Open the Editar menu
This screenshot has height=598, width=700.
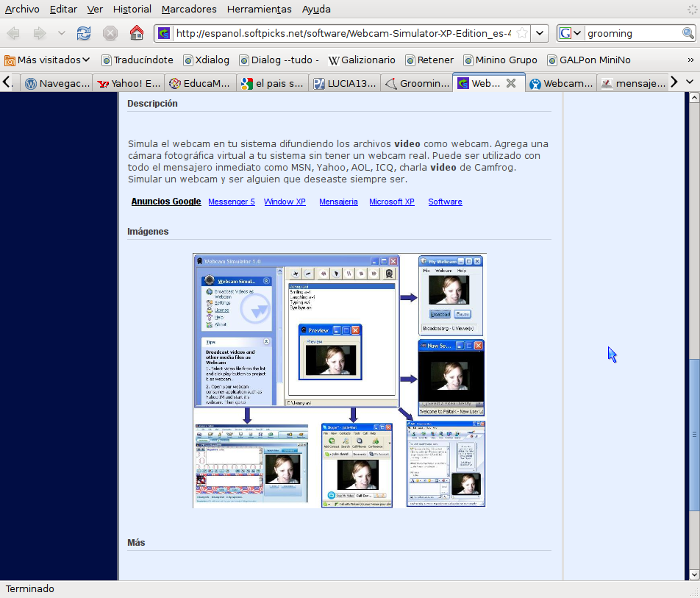(x=63, y=9)
